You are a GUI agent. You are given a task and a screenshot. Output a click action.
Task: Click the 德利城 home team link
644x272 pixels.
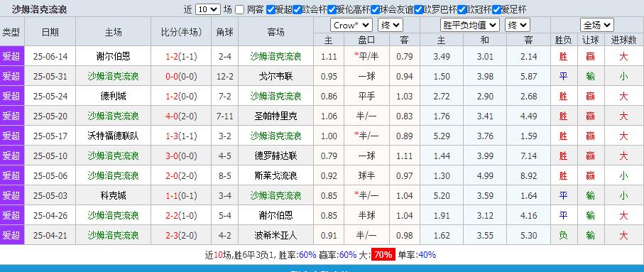(113, 96)
